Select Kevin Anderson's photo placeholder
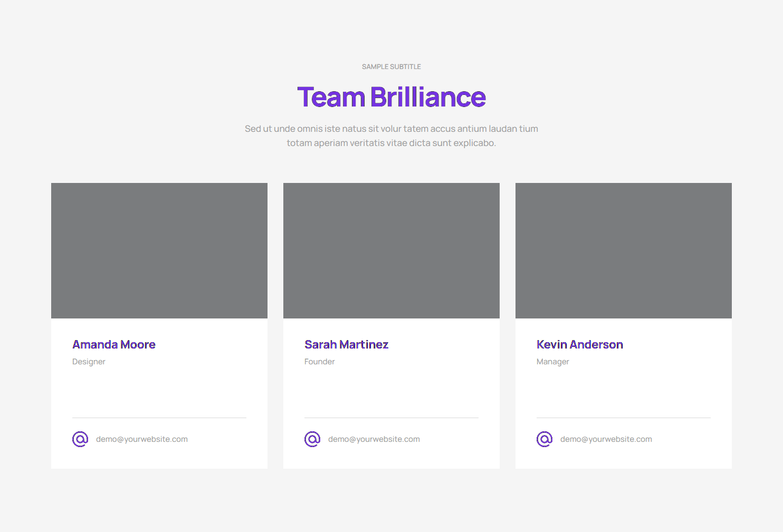 point(624,250)
